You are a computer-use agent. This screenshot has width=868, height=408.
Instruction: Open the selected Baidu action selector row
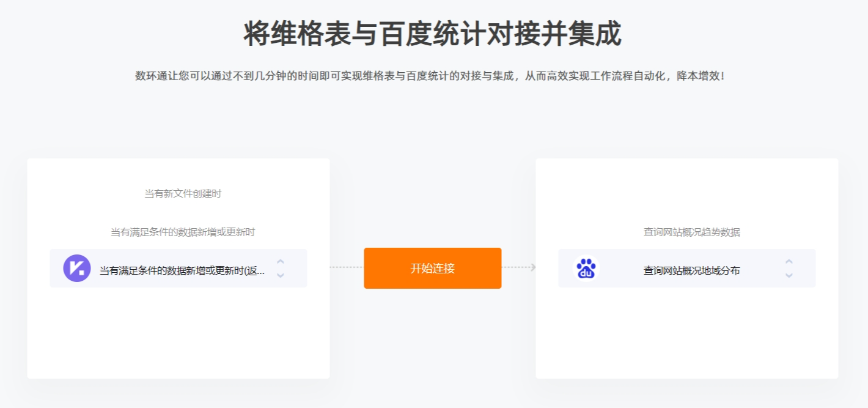(x=687, y=268)
